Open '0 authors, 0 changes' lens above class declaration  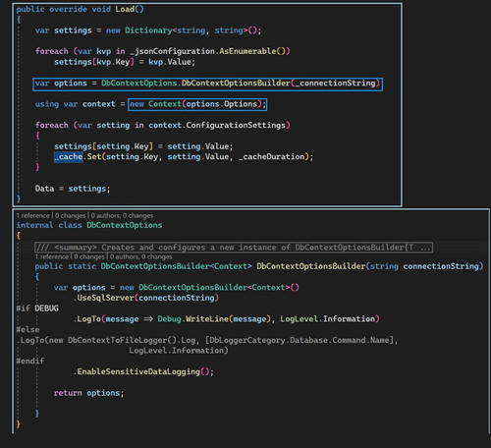[122, 216]
